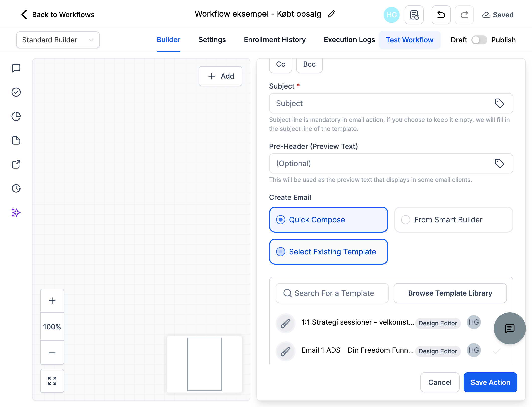The width and height of the screenshot is (532, 407).
Task: Click the Test Workflow button
Action: coord(410,40)
